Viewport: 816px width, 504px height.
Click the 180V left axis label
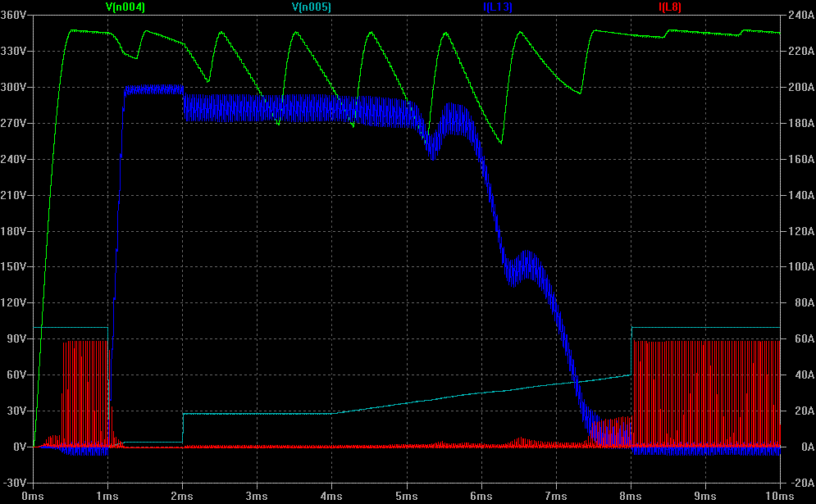coord(14,231)
